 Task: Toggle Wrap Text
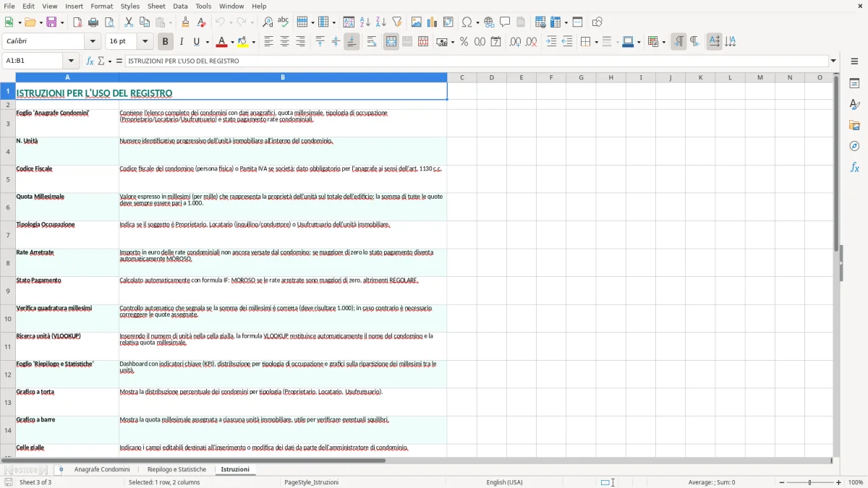372,42
